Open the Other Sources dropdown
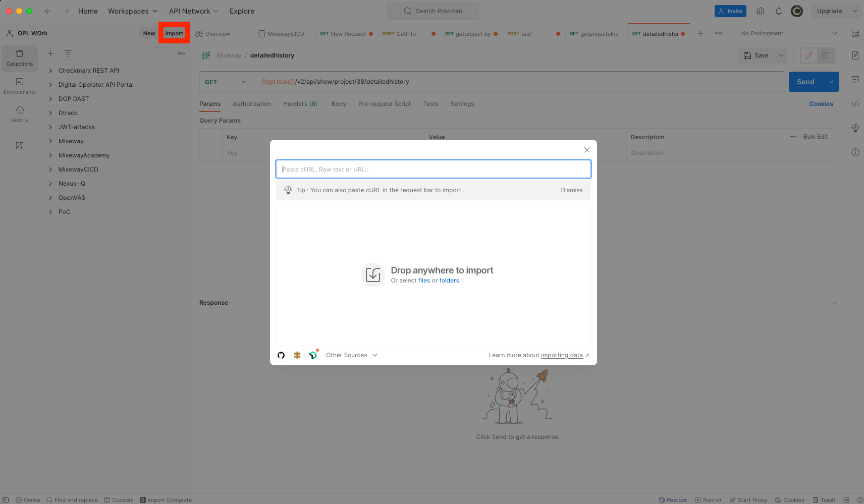This screenshot has width=864, height=504. pos(352,355)
